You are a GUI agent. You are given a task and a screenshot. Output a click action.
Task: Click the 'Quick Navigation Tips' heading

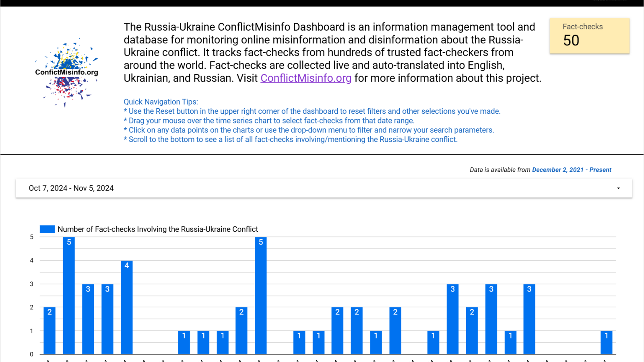tap(161, 102)
